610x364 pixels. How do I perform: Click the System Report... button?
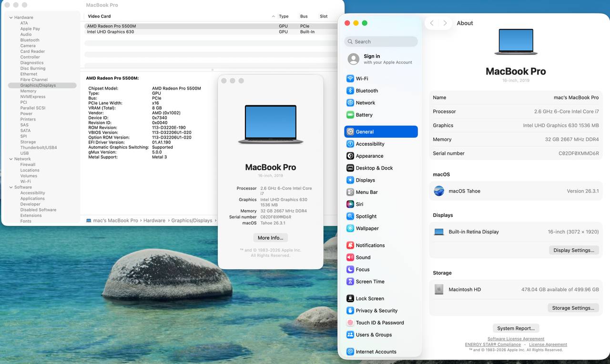[x=516, y=328]
